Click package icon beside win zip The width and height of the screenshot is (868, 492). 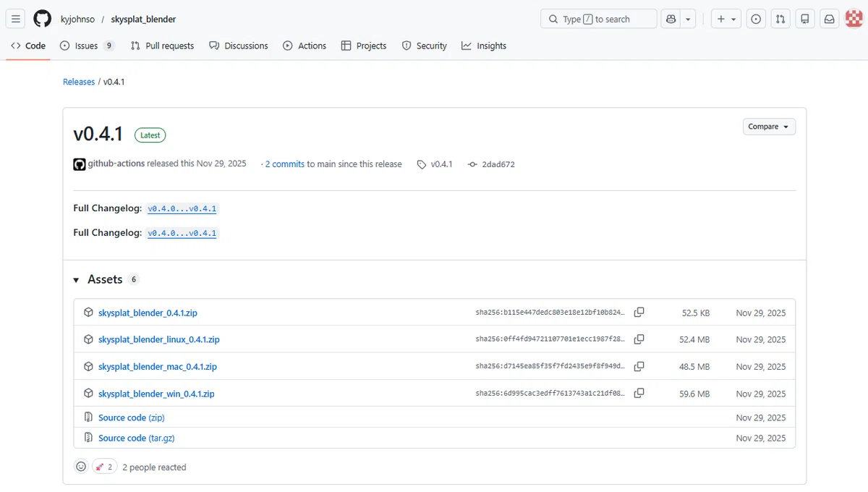coord(88,394)
